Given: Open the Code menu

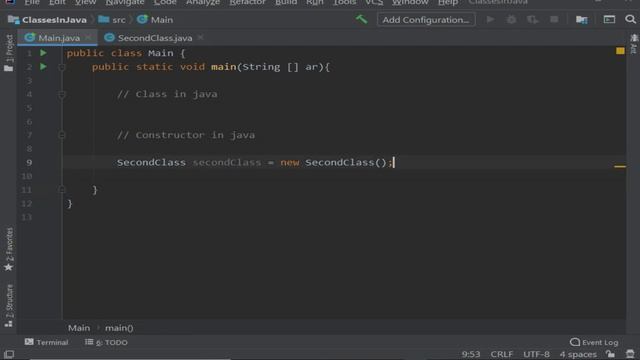Looking at the screenshot, I should [165, 2].
